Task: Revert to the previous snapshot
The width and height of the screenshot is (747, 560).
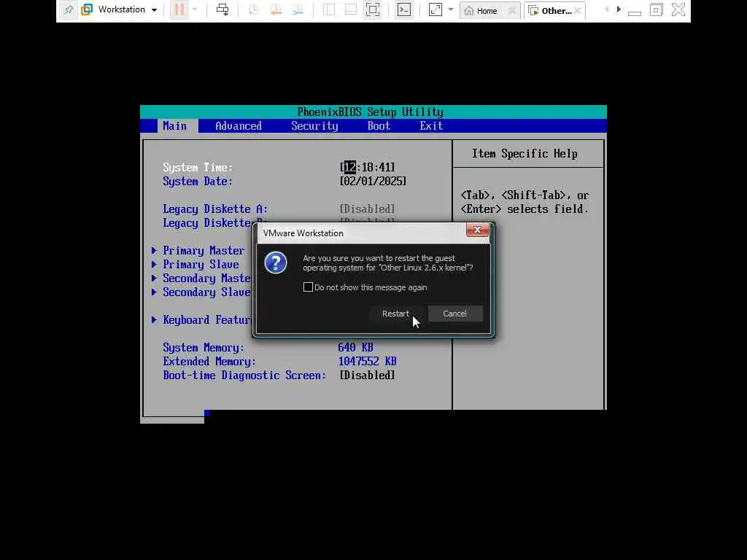Action: pos(276,9)
